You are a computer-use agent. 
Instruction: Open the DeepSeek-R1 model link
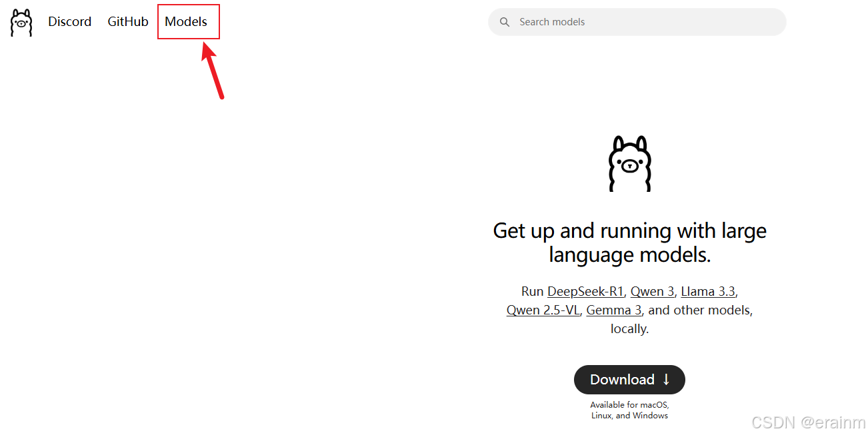click(585, 291)
